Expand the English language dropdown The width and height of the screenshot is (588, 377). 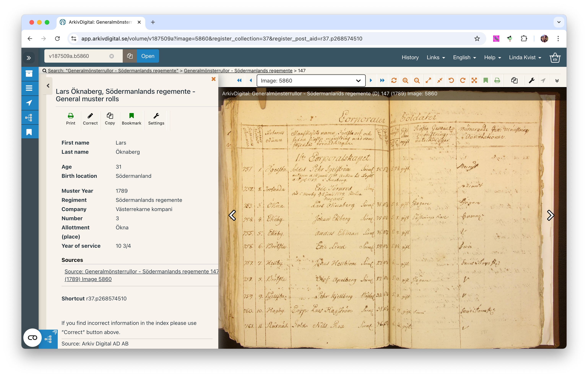[464, 57]
